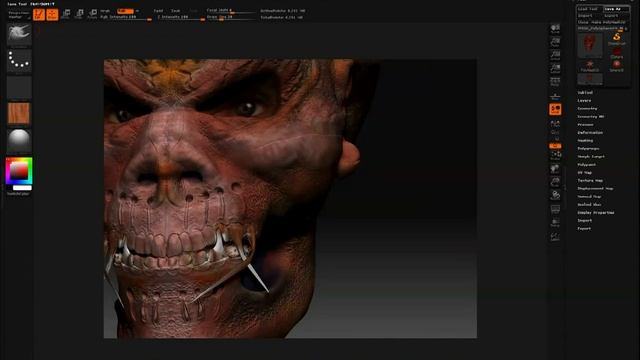Toggle Edit mode button
Image resolution: width=640 pixels, height=360 pixels.
(x=39, y=15)
